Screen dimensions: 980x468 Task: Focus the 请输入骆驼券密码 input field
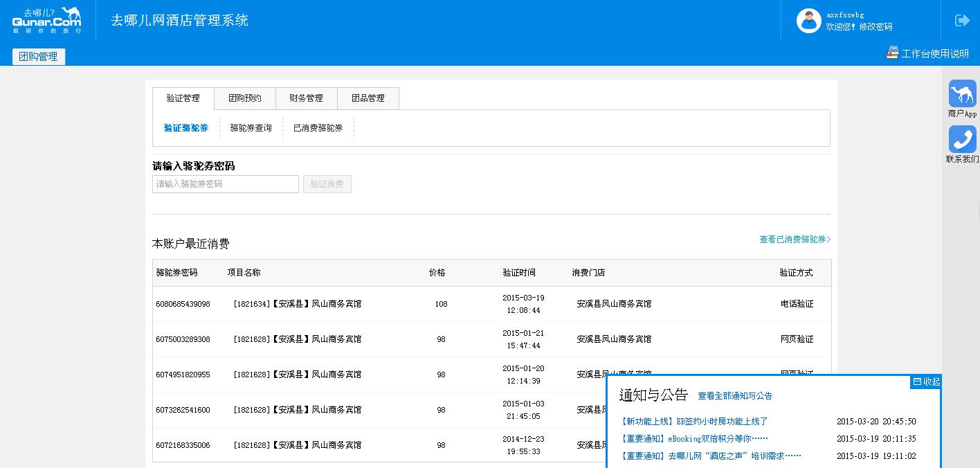click(226, 184)
